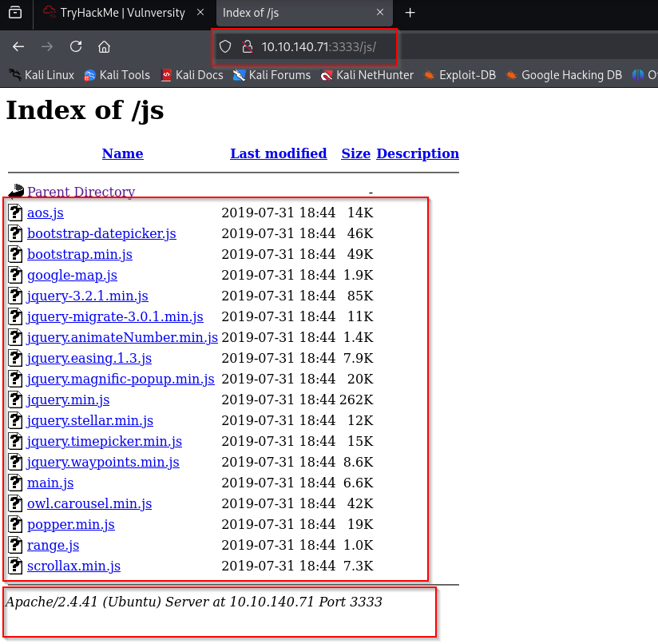
Task: Reload the page with the refresh icon
Action: [x=76, y=46]
